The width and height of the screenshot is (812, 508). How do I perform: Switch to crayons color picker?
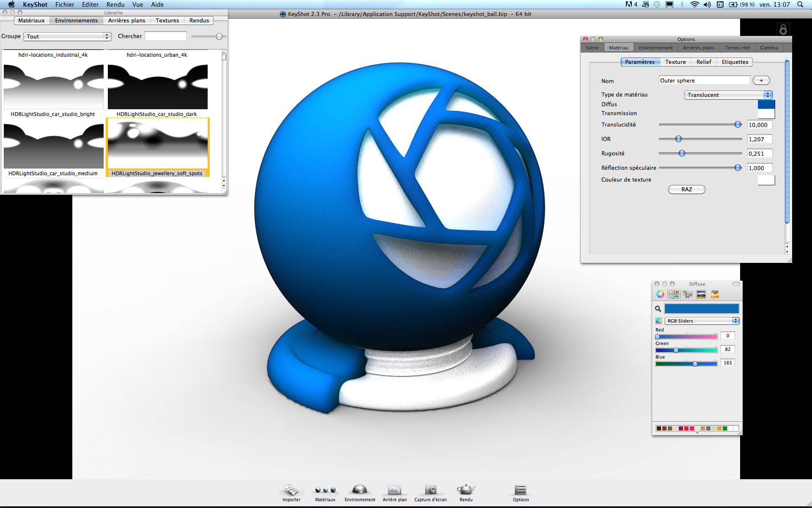point(715,294)
